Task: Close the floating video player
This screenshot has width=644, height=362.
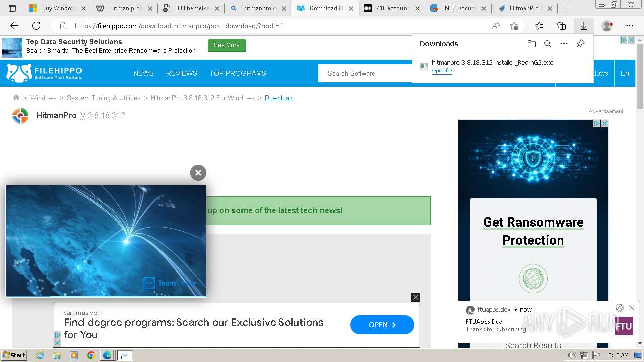Action: pyautogui.click(x=198, y=173)
